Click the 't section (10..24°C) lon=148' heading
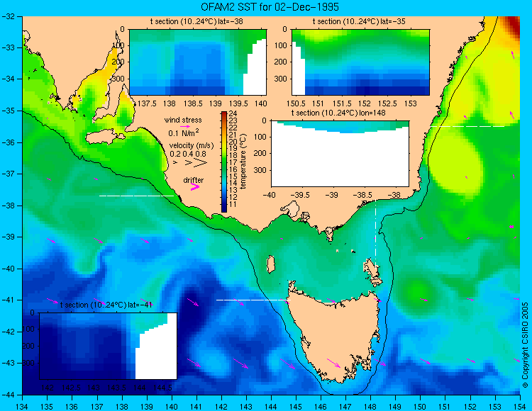 click(338, 113)
